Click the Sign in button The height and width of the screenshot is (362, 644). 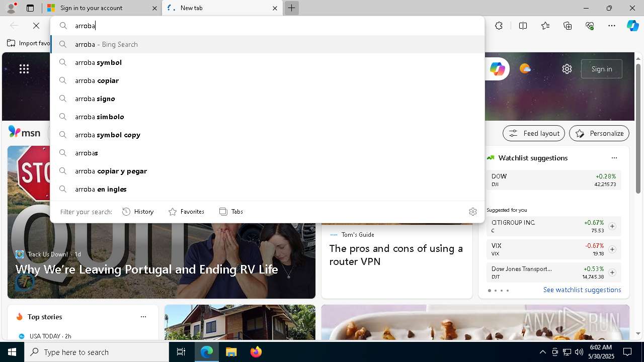pos(602,69)
